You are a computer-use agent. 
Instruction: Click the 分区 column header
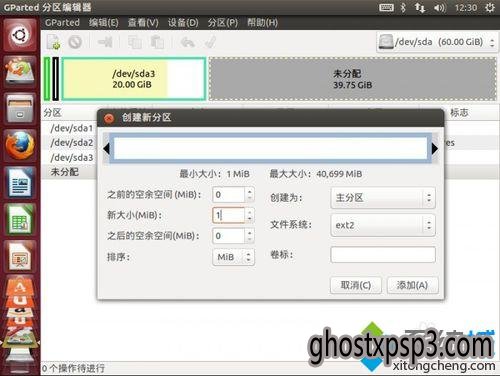point(52,113)
